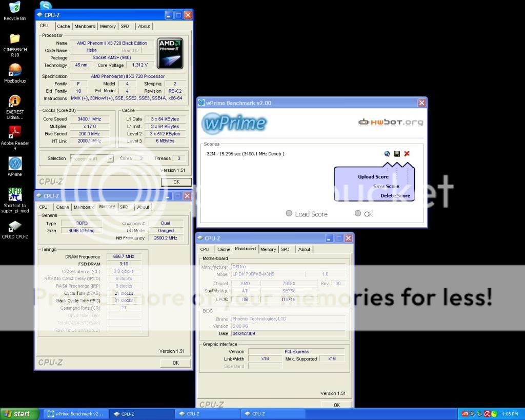
Task: Open About tab in CPU-Z processor window
Action: click(x=144, y=26)
